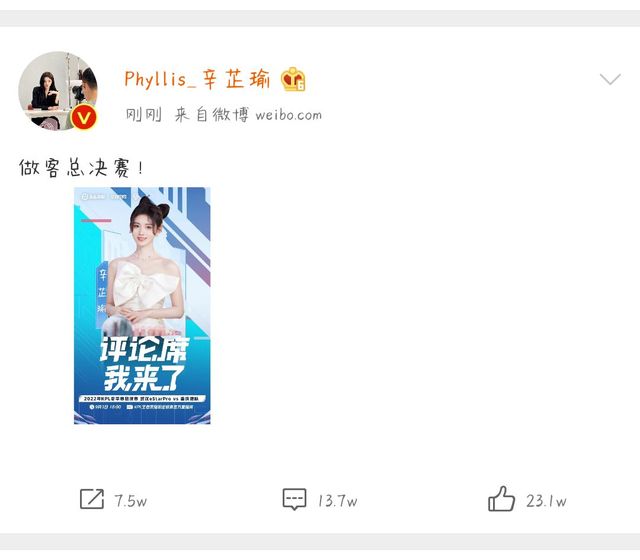This screenshot has width=640, height=560.
Task: Expand the post options chevron
Action: tap(610, 79)
